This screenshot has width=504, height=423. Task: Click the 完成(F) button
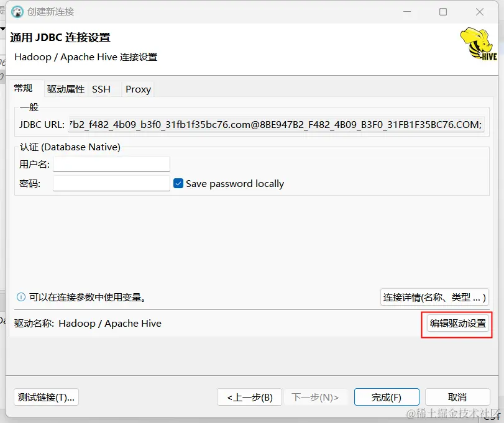[387, 398]
